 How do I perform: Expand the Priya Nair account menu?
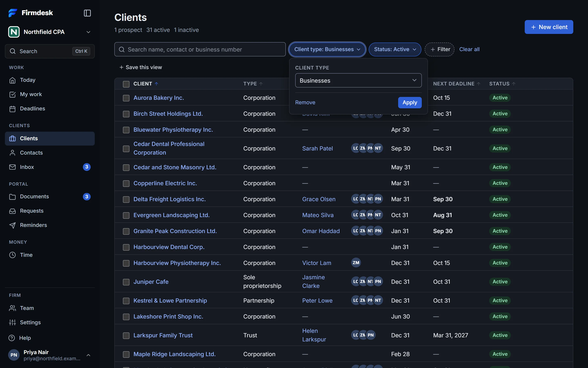point(50,355)
